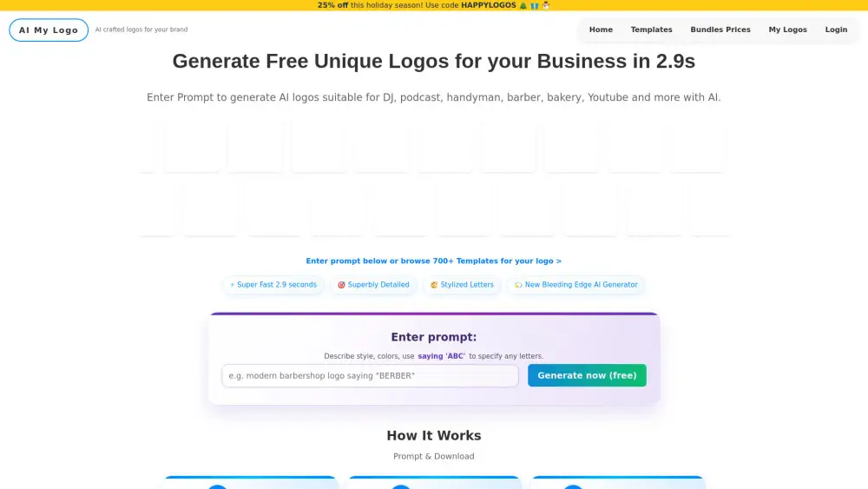Image resolution: width=868 pixels, height=489 pixels.
Task: Click the highlighted saying 'ABC' hint text
Action: click(441, 356)
